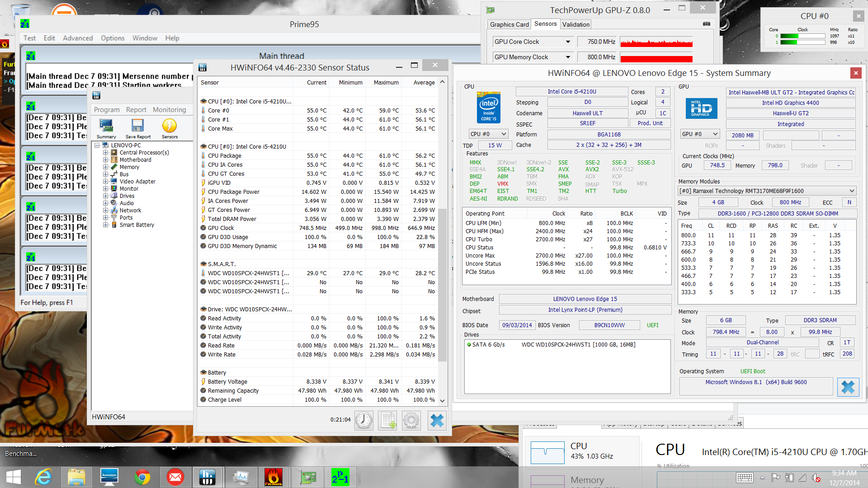The height and width of the screenshot is (488, 868).
Task: Select the Network tree item
Action: point(130,211)
